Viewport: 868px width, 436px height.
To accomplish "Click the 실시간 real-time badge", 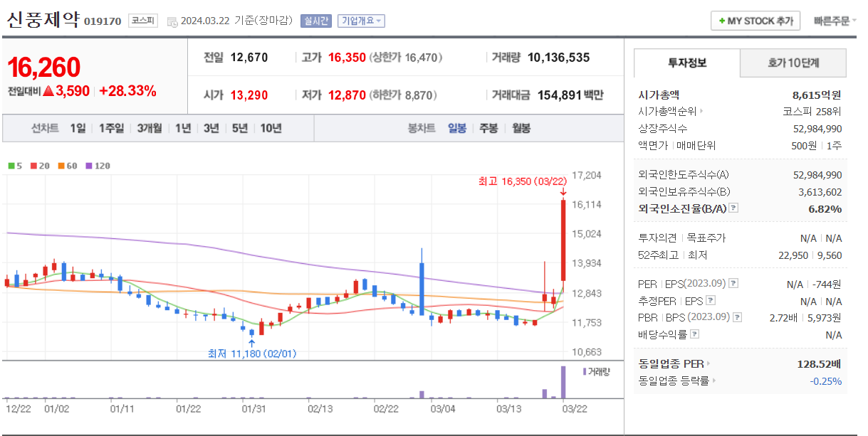I will tap(315, 21).
